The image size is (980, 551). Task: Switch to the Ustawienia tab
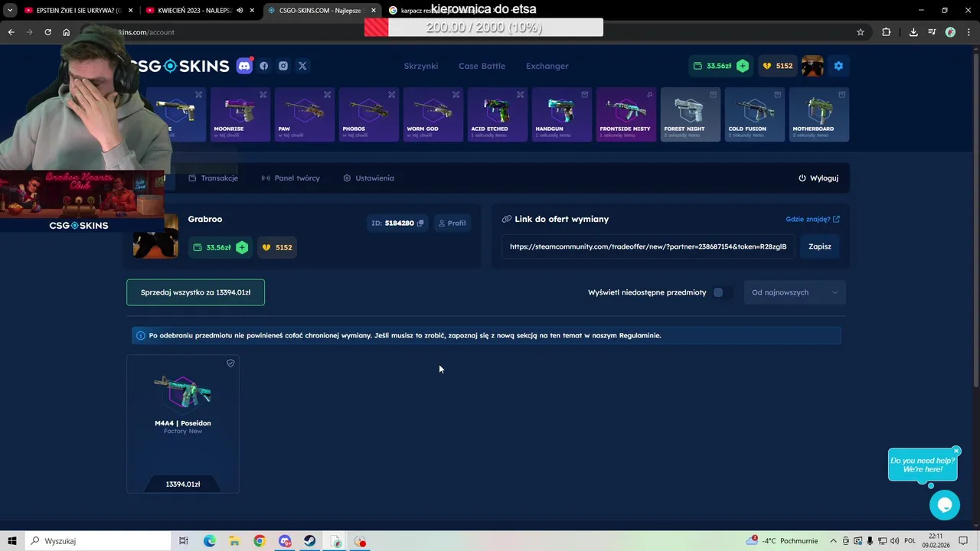369,178
